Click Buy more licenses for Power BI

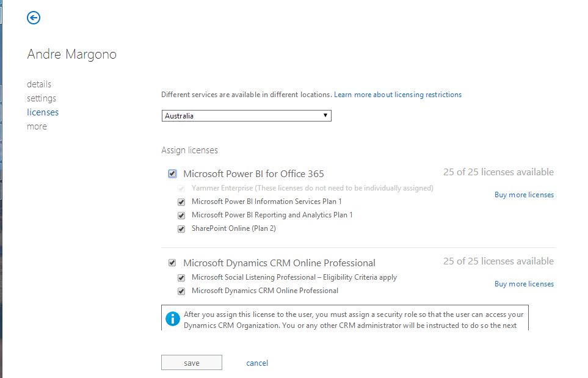pos(524,195)
